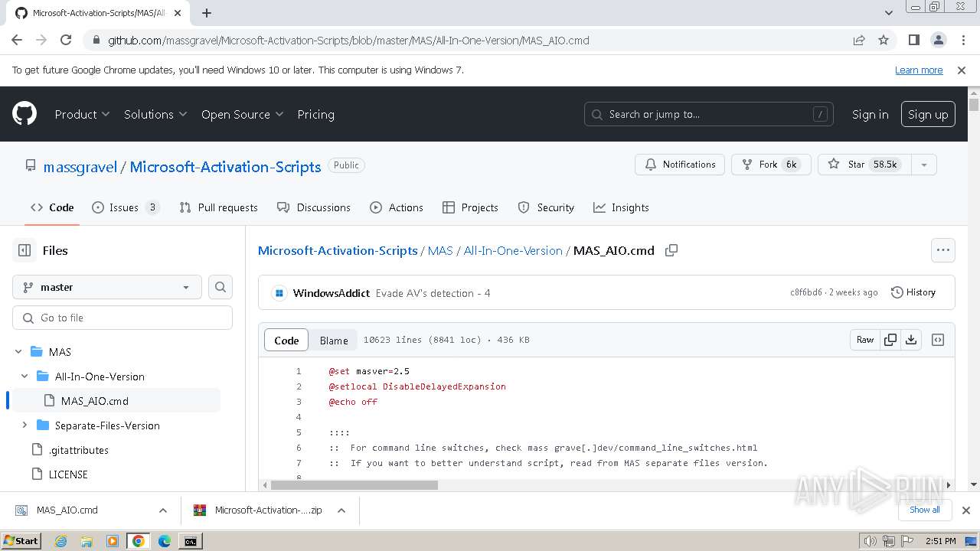Open the Insights tab
The height and width of the screenshot is (551, 980).
click(620, 207)
